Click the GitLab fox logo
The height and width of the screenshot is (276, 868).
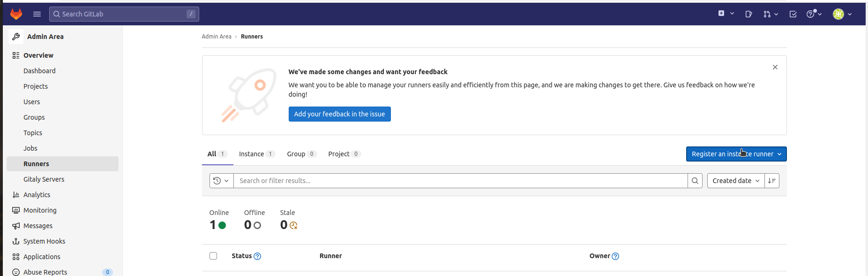16,14
